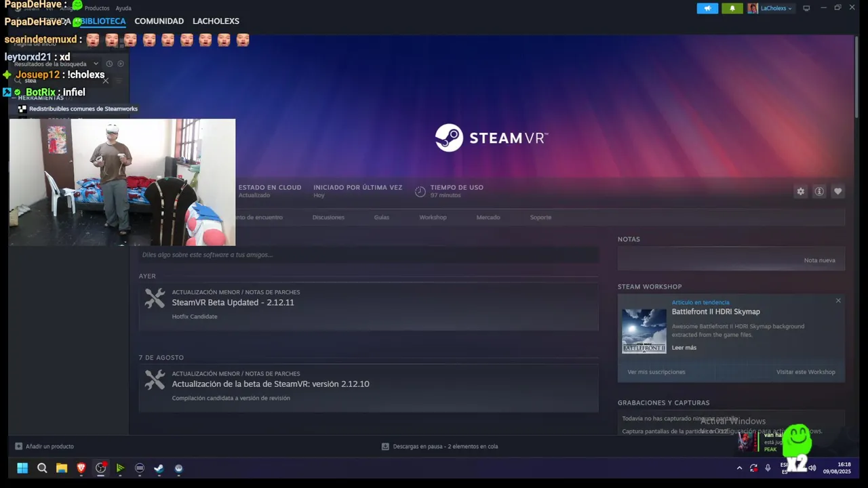The image size is (868, 488).
Task: Open the taskbar clock showing 16:18
Action: (837, 468)
